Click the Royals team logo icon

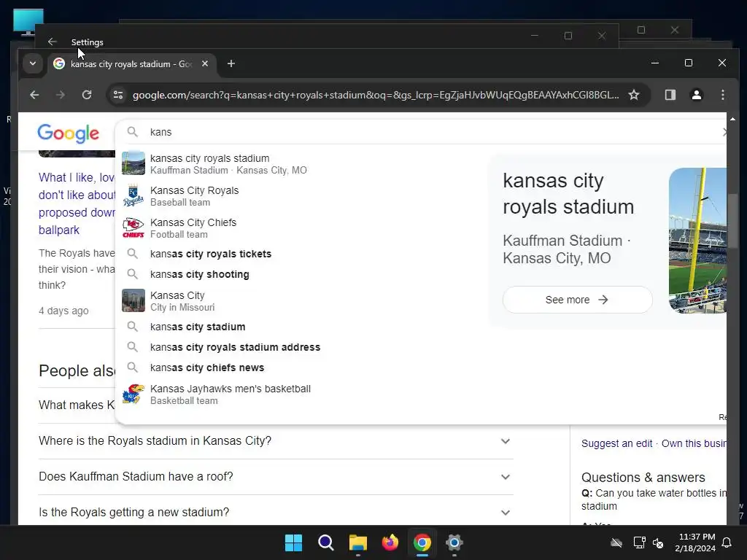pyautogui.click(x=133, y=195)
